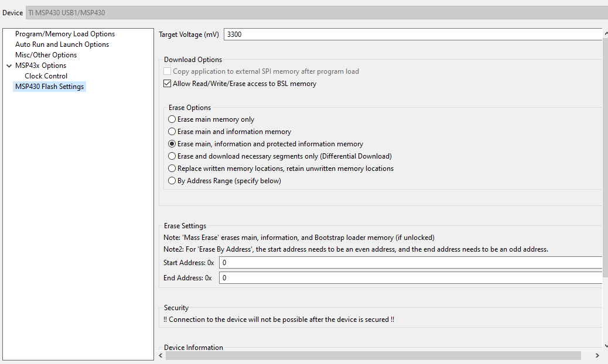Collapse the MSP43x Options tree node

point(9,66)
